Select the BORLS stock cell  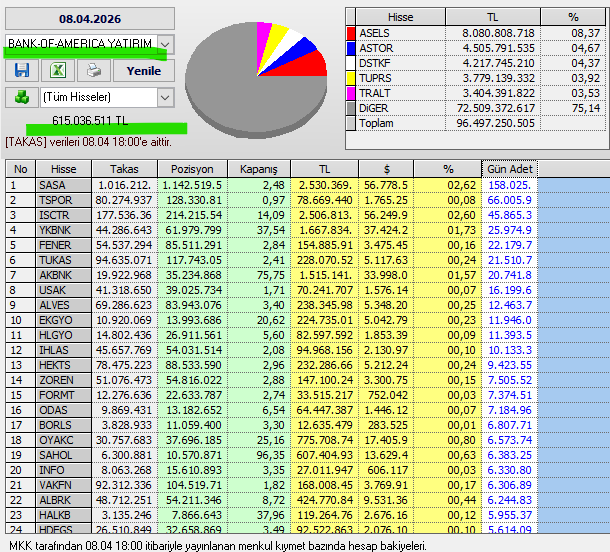pos(64,425)
